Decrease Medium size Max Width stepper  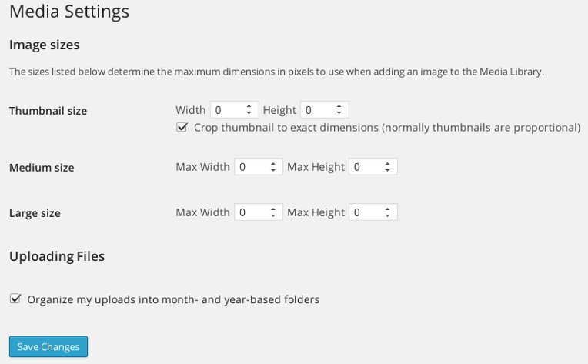273,170
